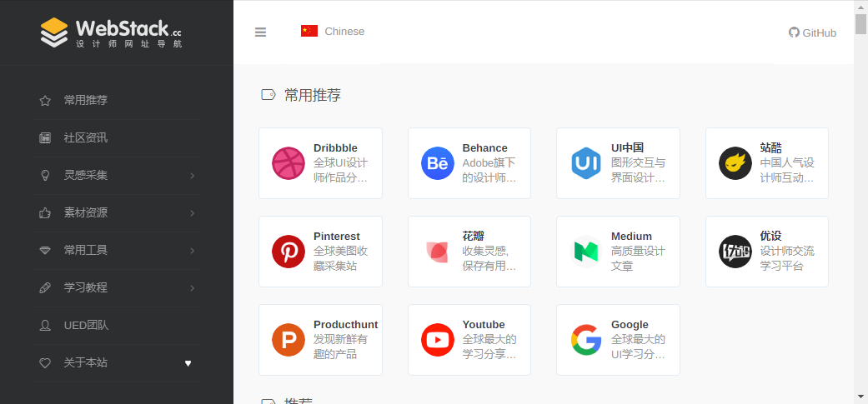Click the Youtube play logo
Viewport: 868px width, 404px height.
pyautogui.click(x=437, y=340)
